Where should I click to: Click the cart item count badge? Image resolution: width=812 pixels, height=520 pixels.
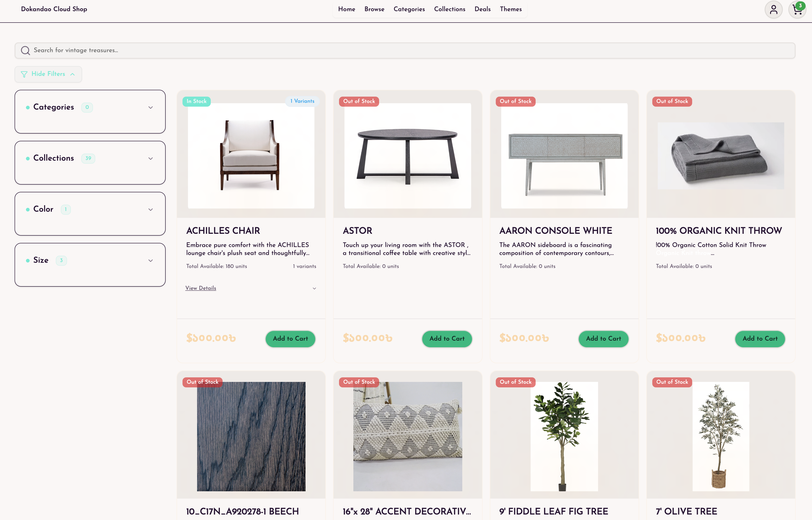(x=800, y=5)
